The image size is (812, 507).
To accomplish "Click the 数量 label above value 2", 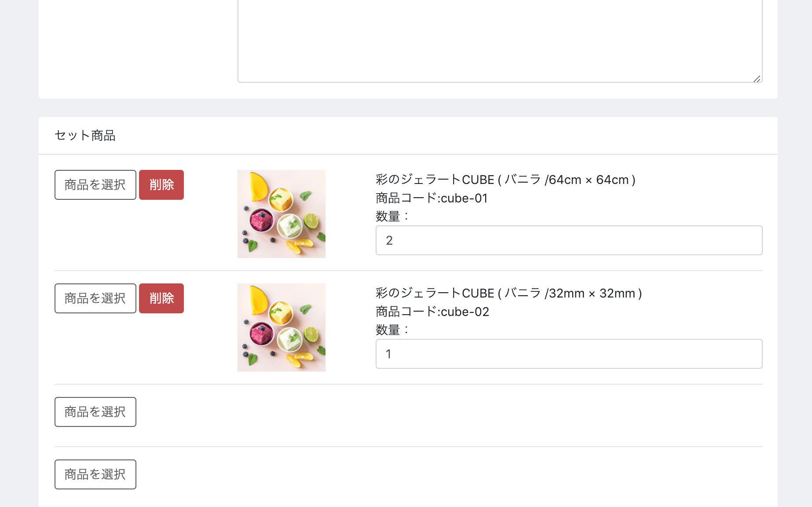I will coord(392,217).
